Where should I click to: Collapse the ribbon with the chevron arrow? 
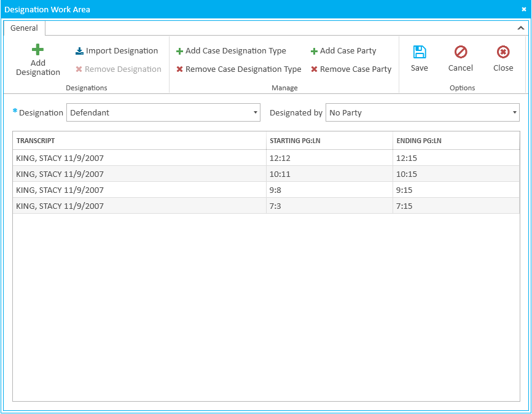(521, 28)
